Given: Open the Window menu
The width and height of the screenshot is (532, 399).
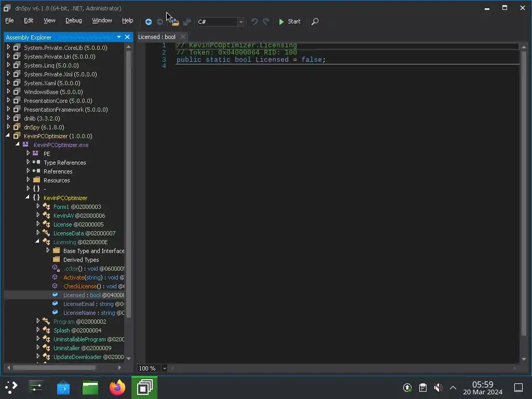Looking at the screenshot, I should click(102, 20).
